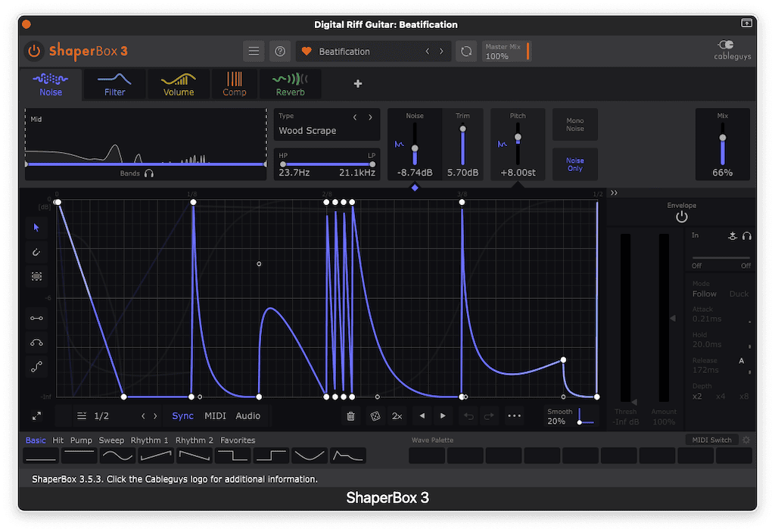Toggle the Envelope power button
The height and width of the screenshot is (532, 775).
point(682,216)
